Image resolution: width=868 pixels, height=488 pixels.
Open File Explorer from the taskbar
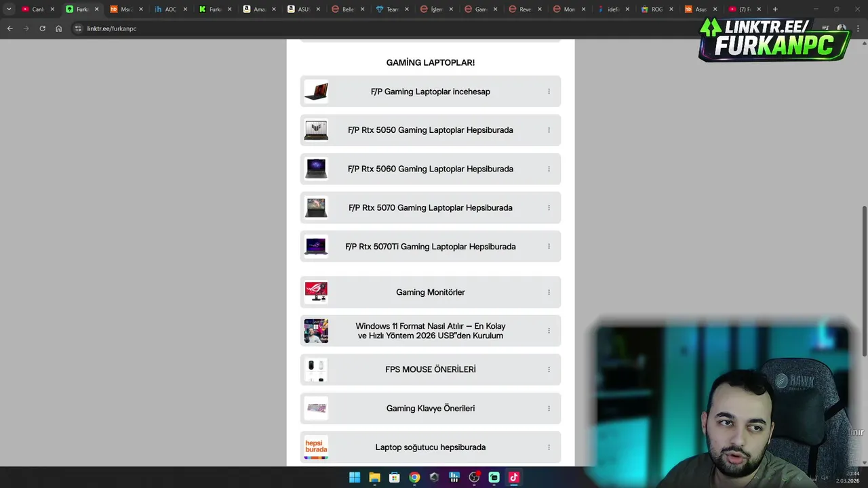pyautogui.click(x=374, y=477)
